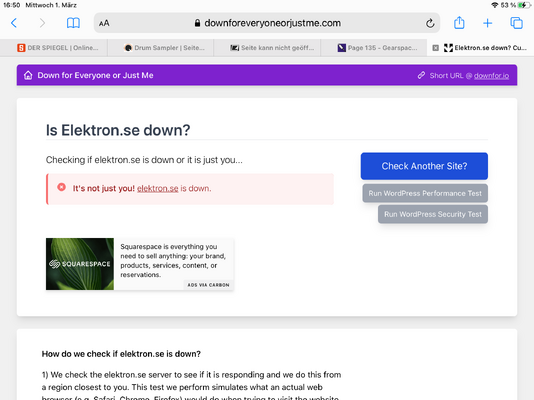The image size is (534, 400).
Task: Follow the downfor.io short URL link
Action: [x=491, y=76]
